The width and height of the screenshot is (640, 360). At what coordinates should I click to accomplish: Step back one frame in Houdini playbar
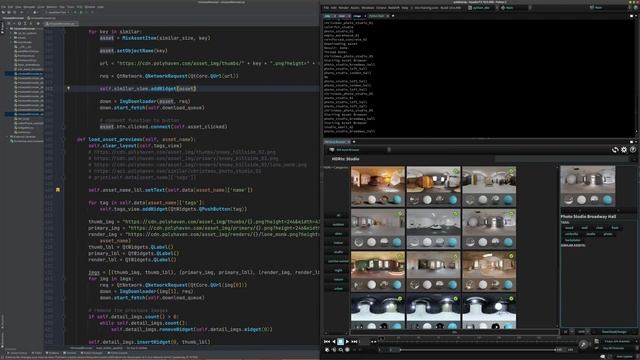[333, 341]
